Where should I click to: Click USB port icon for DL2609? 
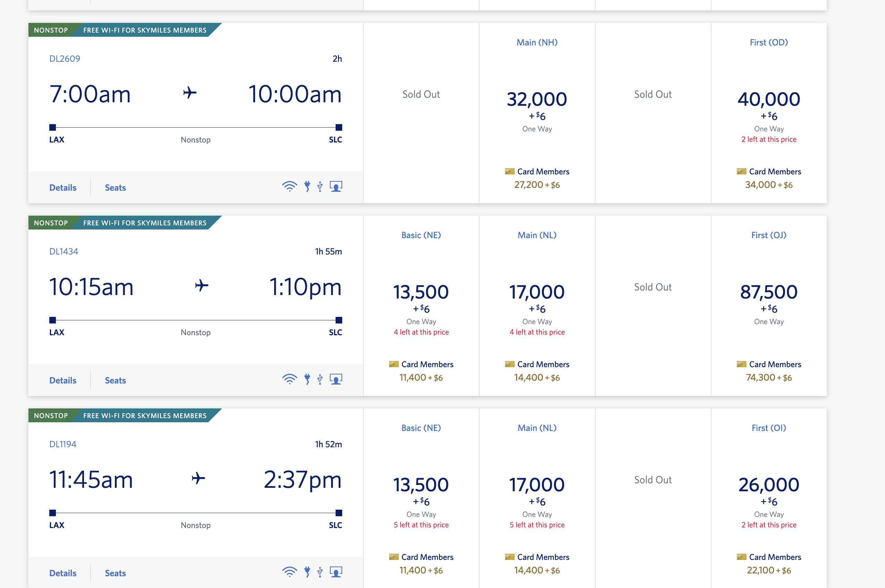320,187
